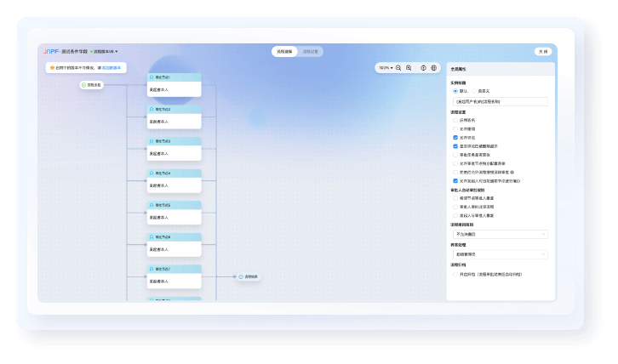Switch to the 流程编辑 tab
Image resolution: width=618 pixels, height=364 pixels.
(x=284, y=52)
